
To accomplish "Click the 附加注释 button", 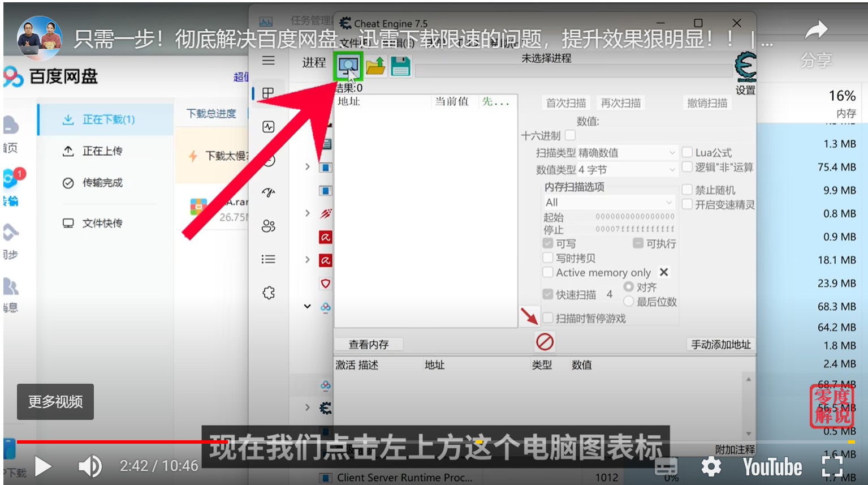I will coord(735,449).
